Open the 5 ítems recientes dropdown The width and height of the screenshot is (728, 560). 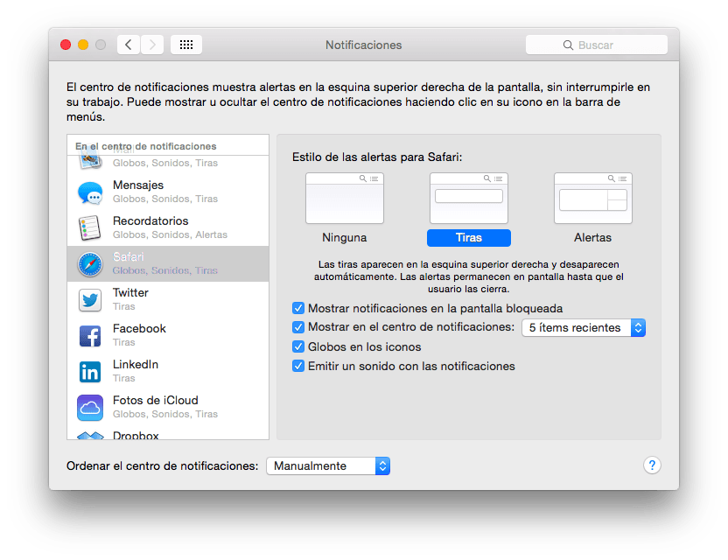(x=584, y=328)
